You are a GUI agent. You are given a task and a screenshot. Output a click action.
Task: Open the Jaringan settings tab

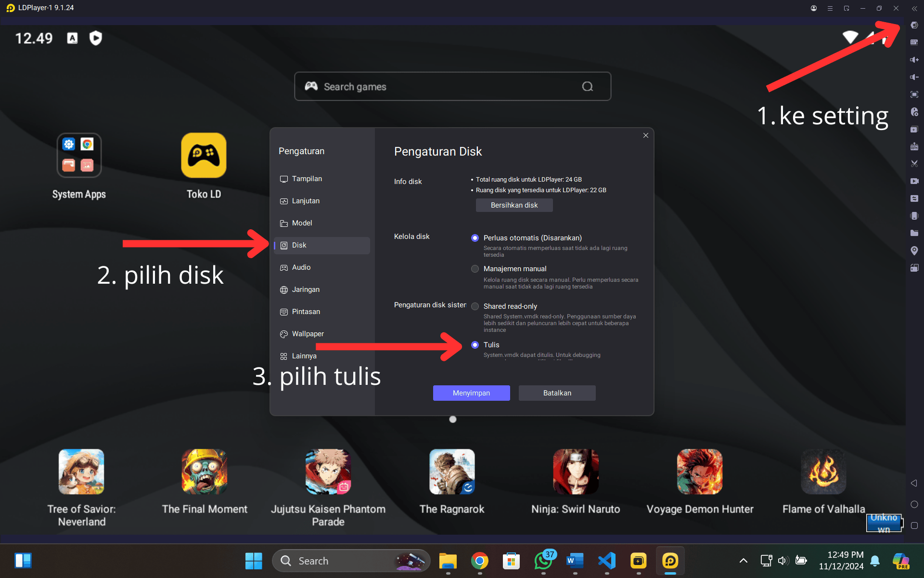[305, 289]
